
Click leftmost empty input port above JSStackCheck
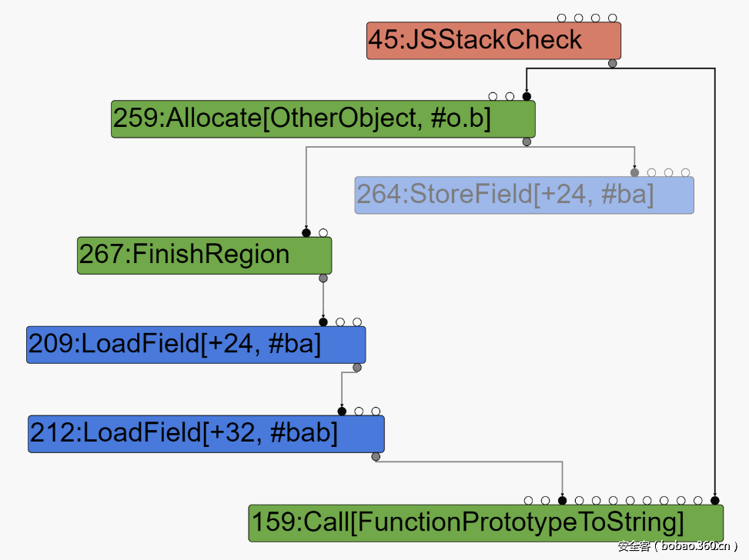point(561,18)
